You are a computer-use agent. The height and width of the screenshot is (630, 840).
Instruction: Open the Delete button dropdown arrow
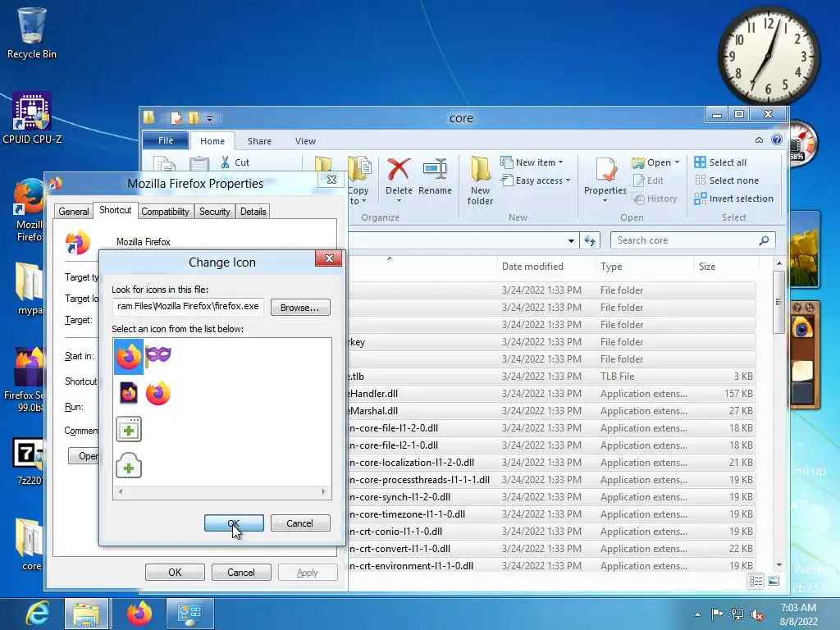(x=399, y=201)
